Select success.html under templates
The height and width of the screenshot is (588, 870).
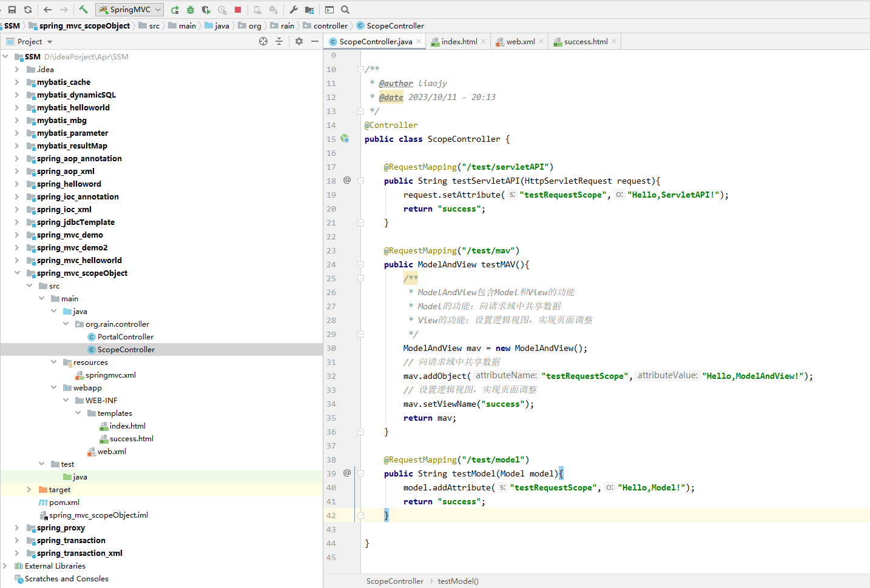pyautogui.click(x=131, y=438)
